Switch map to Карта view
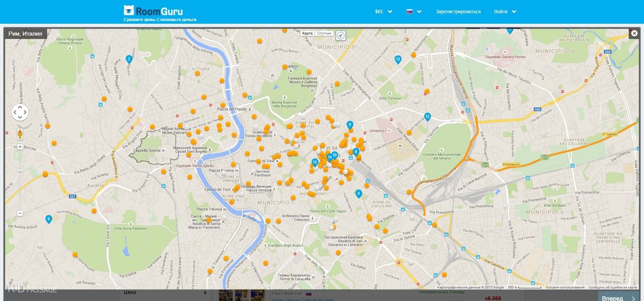 (x=307, y=33)
